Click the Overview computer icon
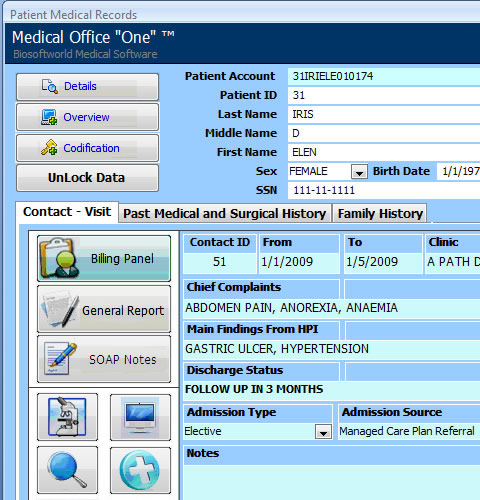Image resolution: width=480 pixels, height=500 pixels. coord(49,117)
